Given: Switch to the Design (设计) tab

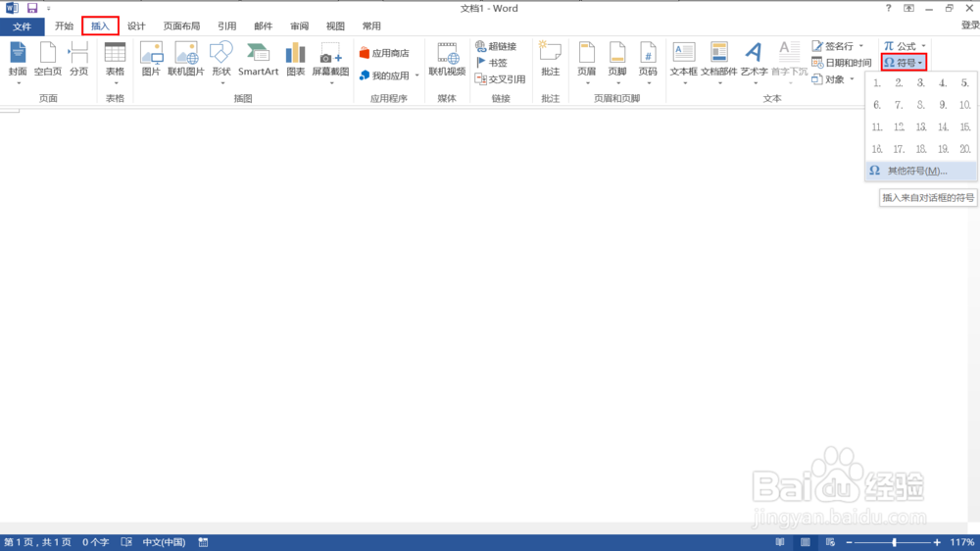Looking at the screenshot, I should coord(136,26).
